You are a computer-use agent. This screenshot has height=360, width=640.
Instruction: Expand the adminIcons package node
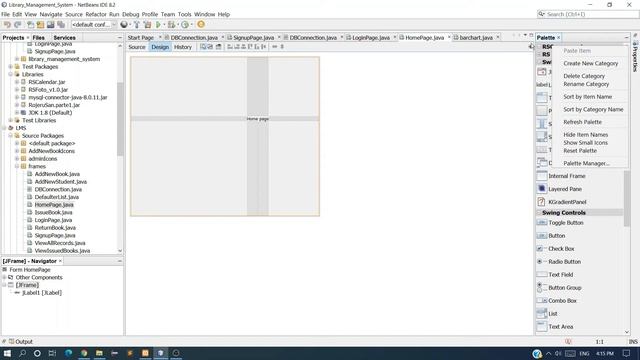tap(17, 158)
